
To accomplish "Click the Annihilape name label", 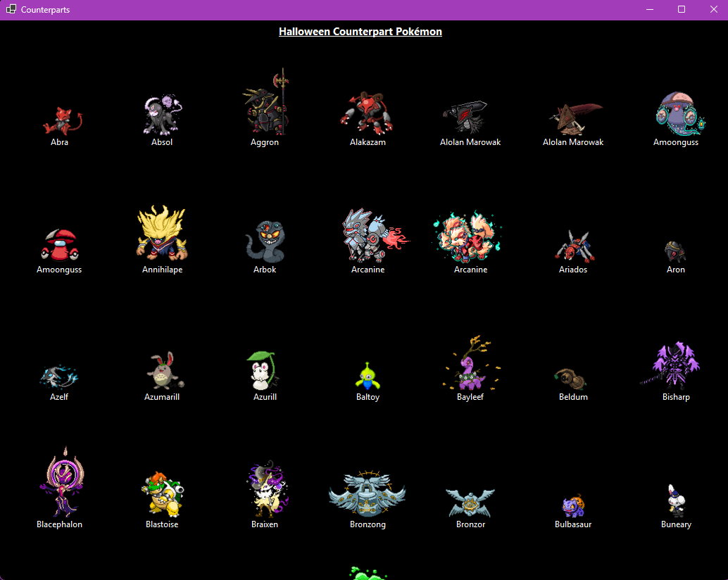I will (x=162, y=270).
